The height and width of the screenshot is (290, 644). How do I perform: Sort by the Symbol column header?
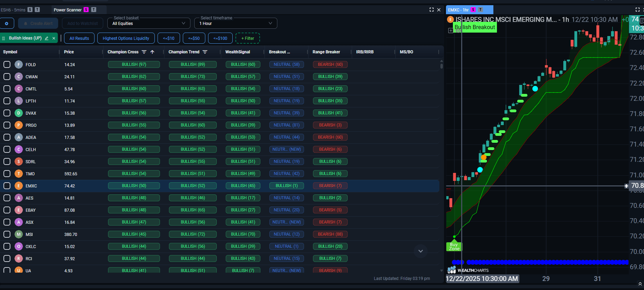10,52
